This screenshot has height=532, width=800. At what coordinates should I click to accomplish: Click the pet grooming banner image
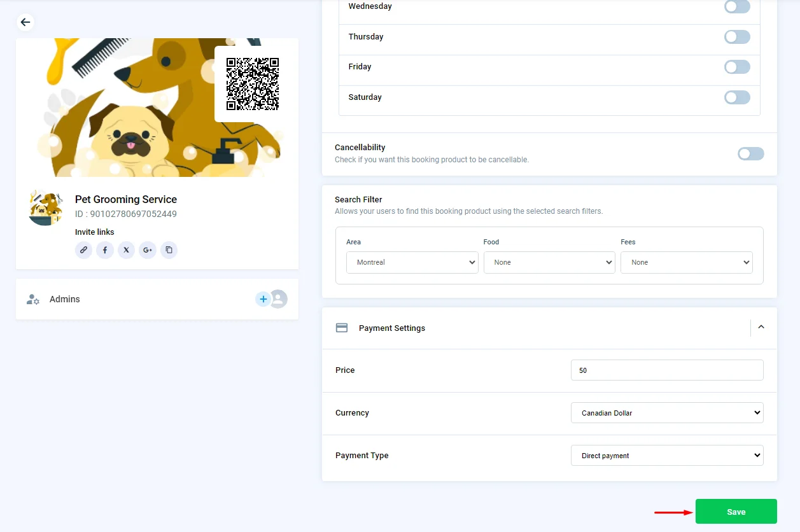(x=157, y=108)
